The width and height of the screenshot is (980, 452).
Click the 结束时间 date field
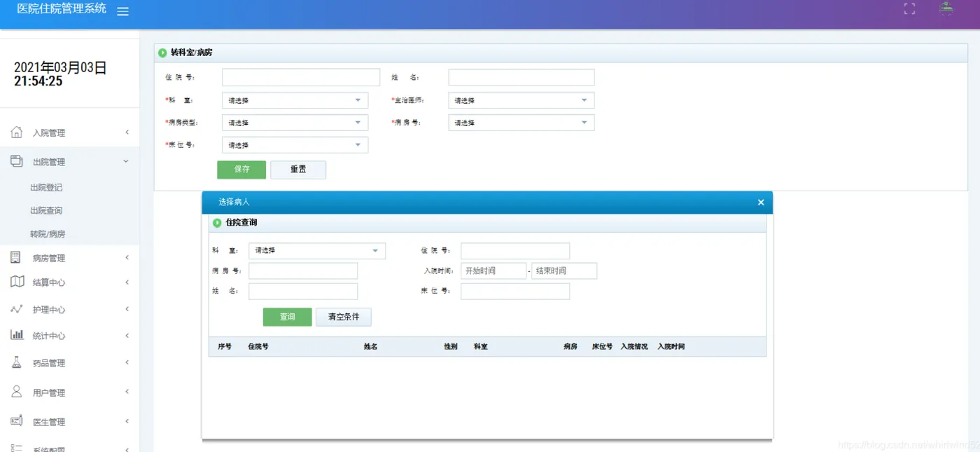click(564, 270)
